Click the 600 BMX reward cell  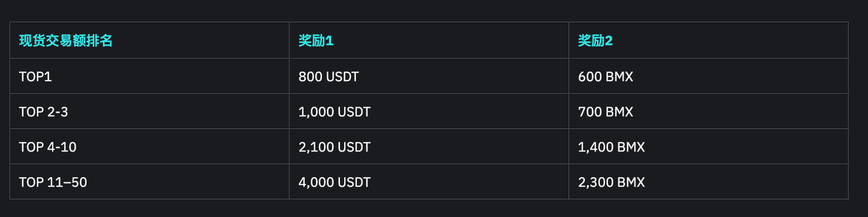[x=605, y=77]
